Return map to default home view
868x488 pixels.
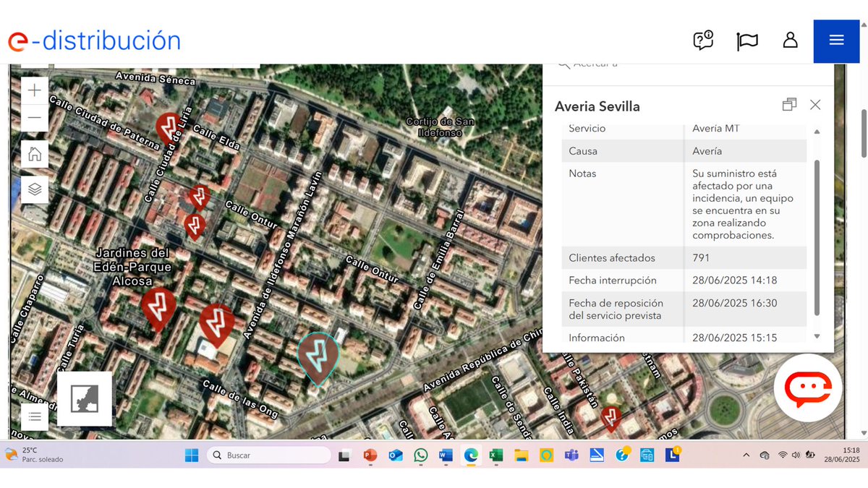tap(35, 153)
